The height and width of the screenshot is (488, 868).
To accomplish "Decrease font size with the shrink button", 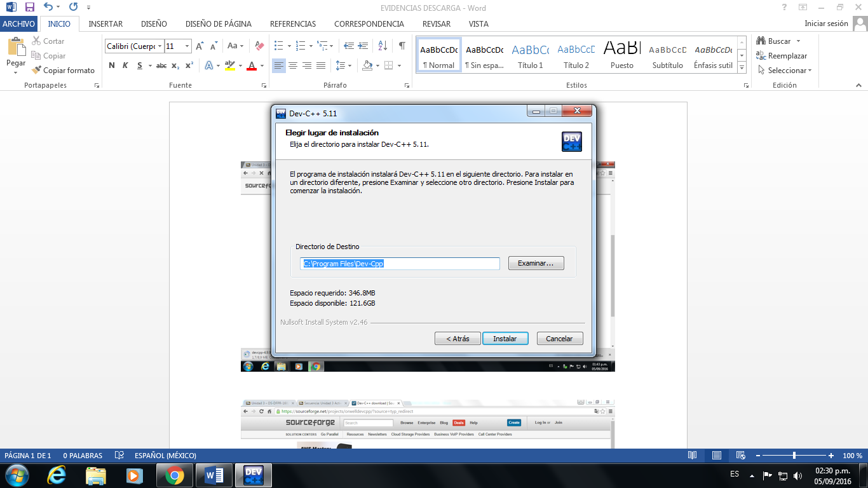I will (214, 46).
